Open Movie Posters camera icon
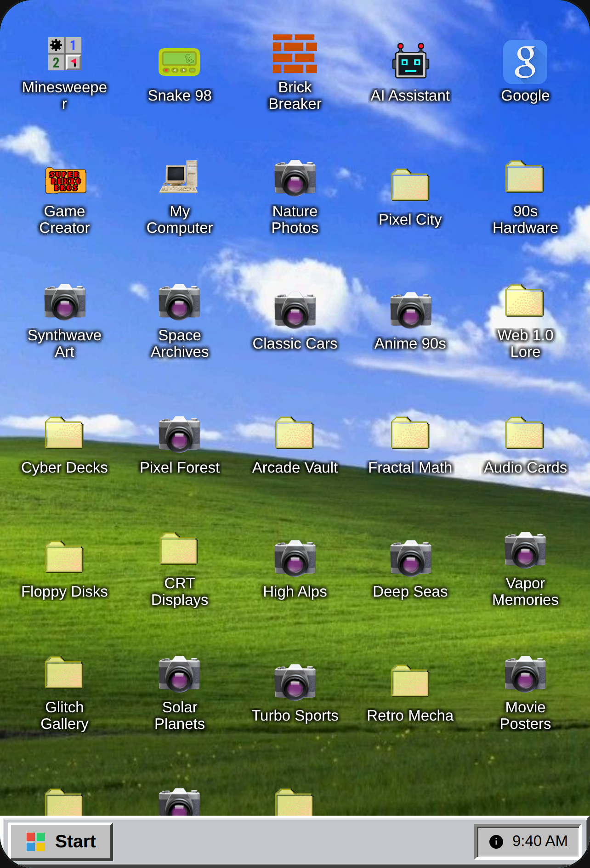This screenshot has height=868, width=590. (x=525, y=674)
